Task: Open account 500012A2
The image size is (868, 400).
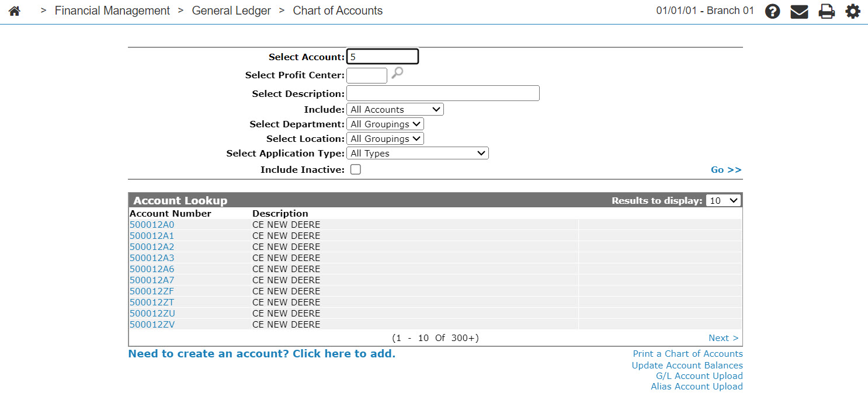Action: (152, 247)
